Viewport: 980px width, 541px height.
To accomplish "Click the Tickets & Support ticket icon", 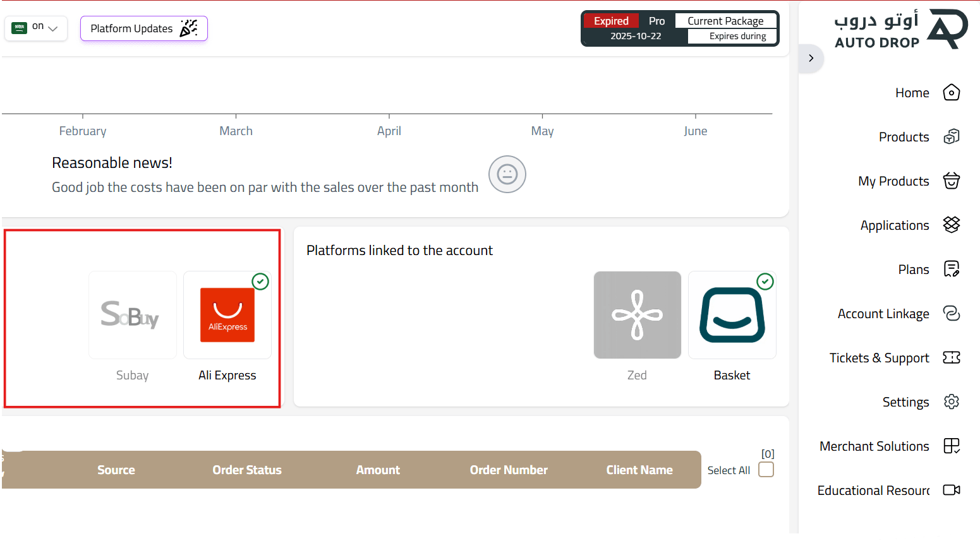I will click(951, 358).
